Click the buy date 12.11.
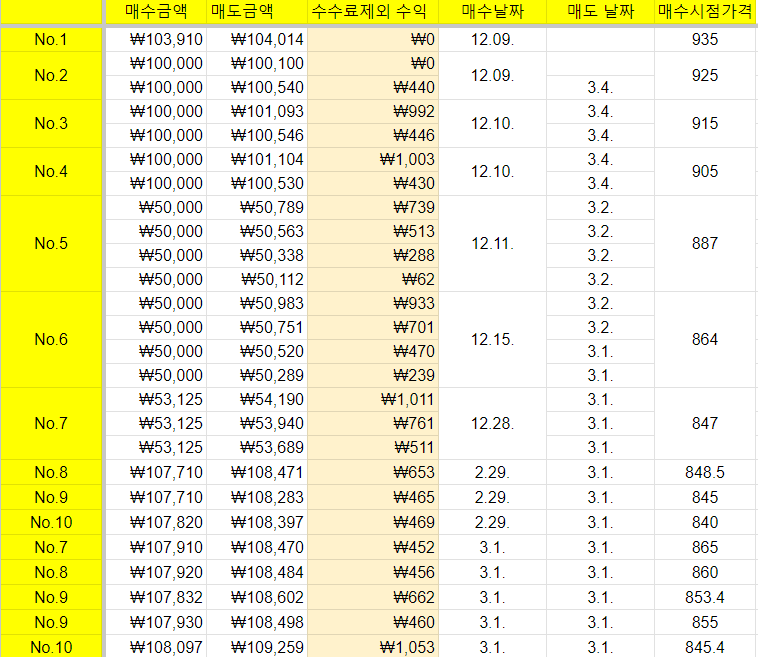758x657 pixels. [493, 243]
